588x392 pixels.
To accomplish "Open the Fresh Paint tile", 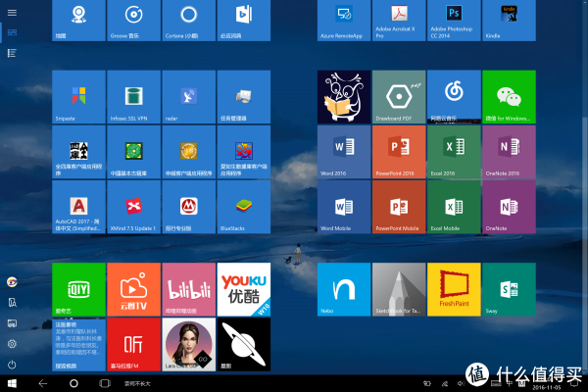I will tap(454, 289).
